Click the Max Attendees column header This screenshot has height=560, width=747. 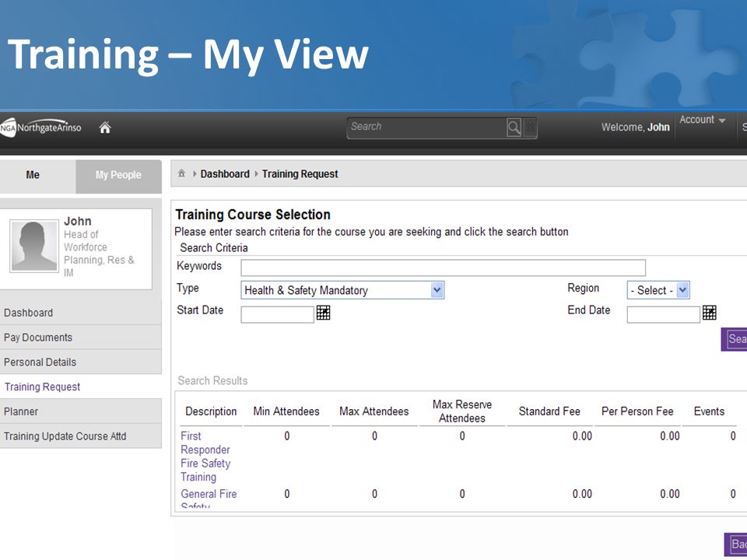[374, 411]
